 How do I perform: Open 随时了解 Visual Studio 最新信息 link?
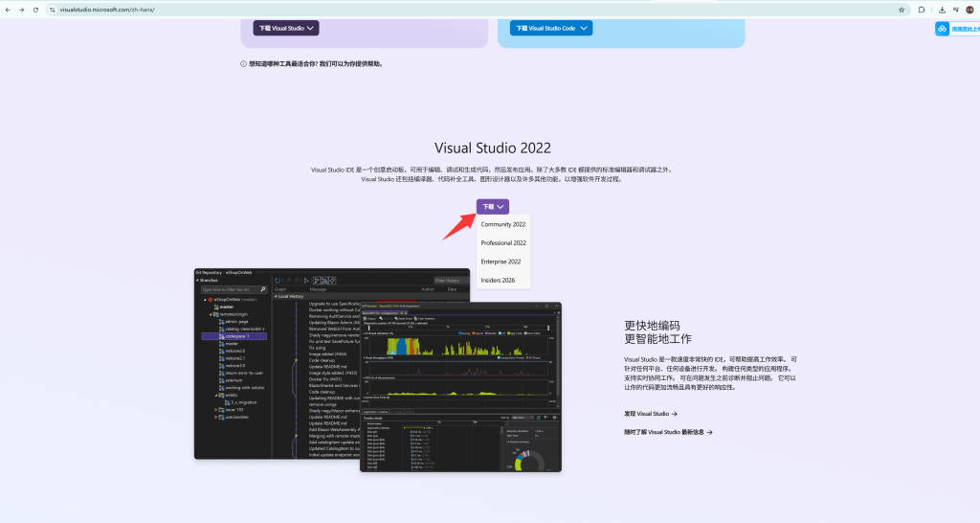668,432
